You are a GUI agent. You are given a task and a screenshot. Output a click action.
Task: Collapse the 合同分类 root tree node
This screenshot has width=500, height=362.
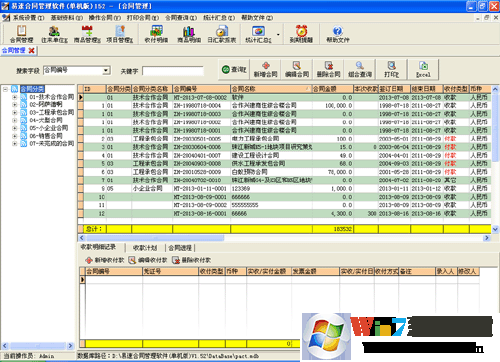coord(5,89)
